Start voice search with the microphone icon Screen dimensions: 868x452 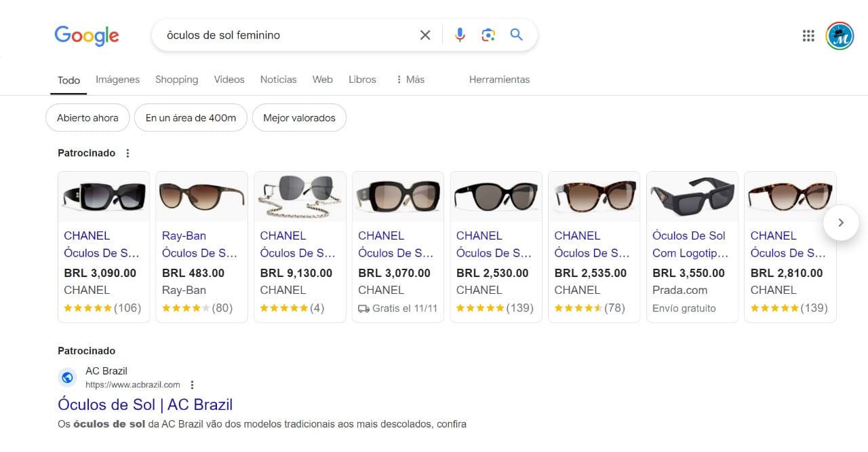[460, 35]
